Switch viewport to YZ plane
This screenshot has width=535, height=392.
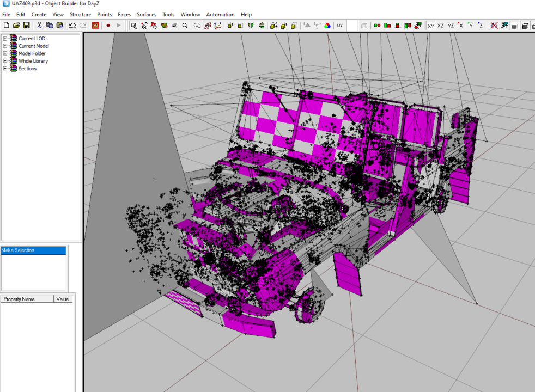[451, 26]
